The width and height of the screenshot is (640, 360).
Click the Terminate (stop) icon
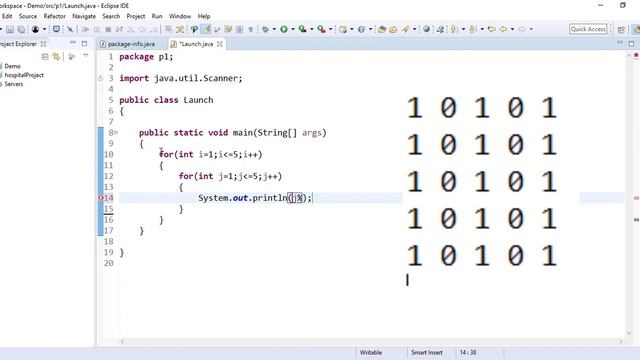click(x=108, y=29)
